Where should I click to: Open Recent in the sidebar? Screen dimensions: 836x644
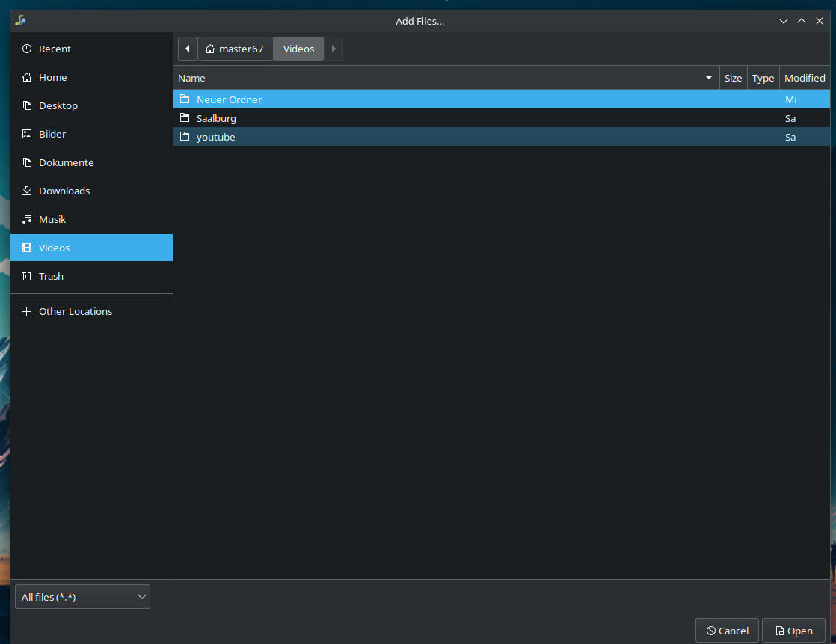[91, 49]
